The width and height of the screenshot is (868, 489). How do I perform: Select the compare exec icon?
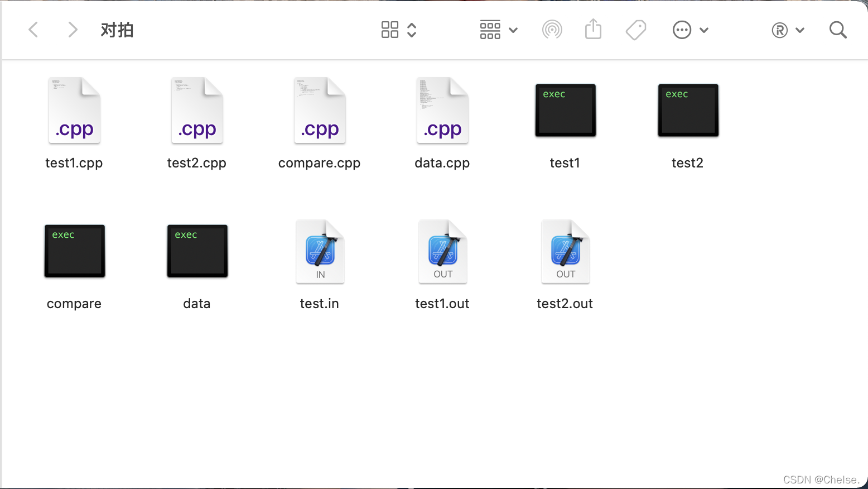(x=74, y=251)
